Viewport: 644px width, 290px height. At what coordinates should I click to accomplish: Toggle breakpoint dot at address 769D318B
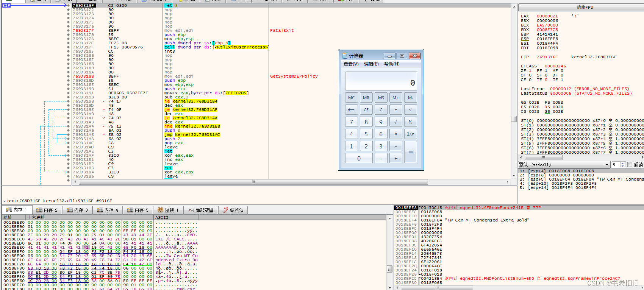68,76
